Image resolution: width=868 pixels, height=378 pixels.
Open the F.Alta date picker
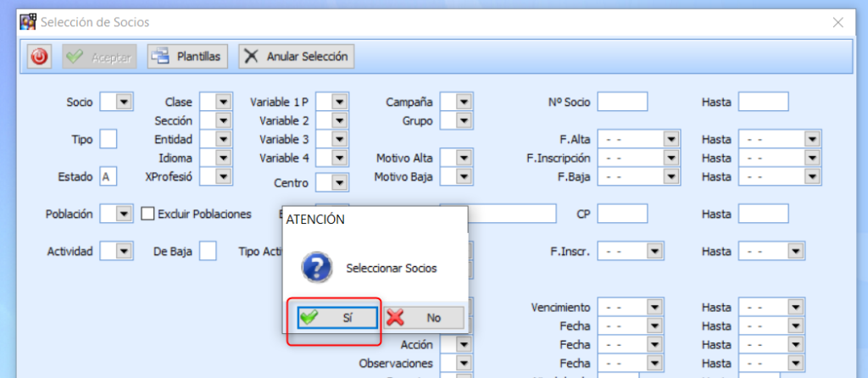pos(671,139)
